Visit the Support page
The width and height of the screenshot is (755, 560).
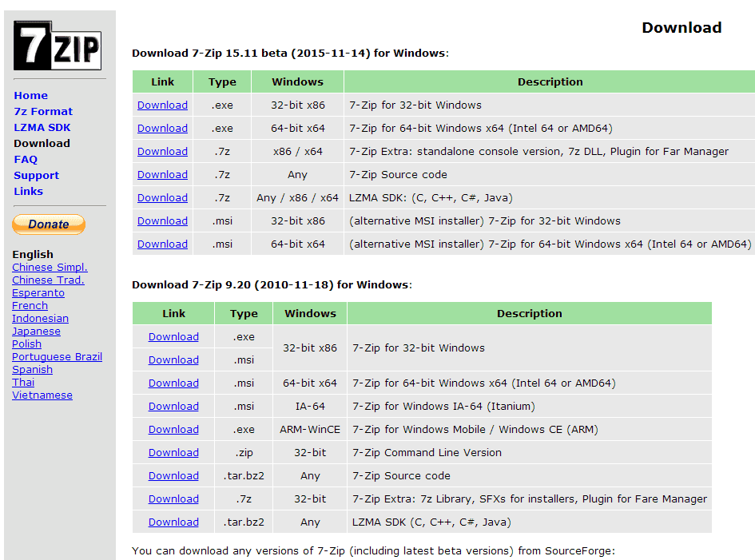pyautogui.click(x=37, y=175)
